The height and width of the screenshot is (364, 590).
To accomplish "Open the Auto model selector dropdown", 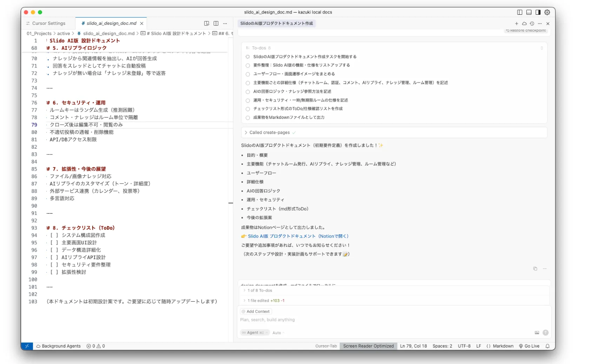I will (x=278, y=332).
